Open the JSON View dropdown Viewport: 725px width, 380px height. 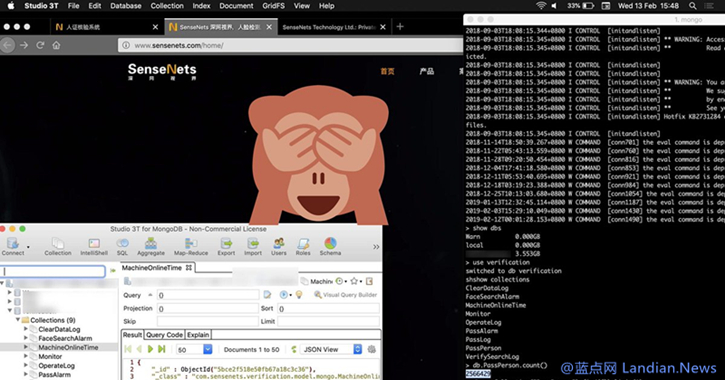point(331,349)
